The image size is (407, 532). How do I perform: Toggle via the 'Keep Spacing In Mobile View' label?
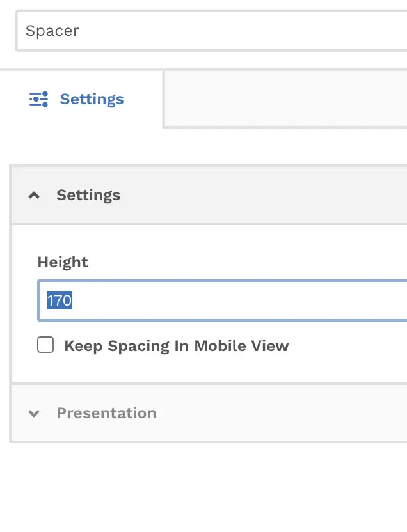(x=177, y=346)
